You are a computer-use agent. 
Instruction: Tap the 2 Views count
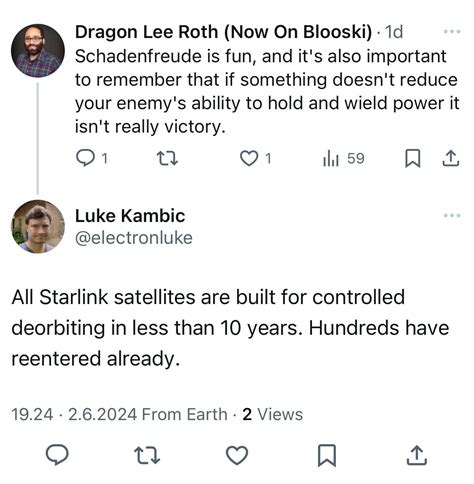(273, 414)
